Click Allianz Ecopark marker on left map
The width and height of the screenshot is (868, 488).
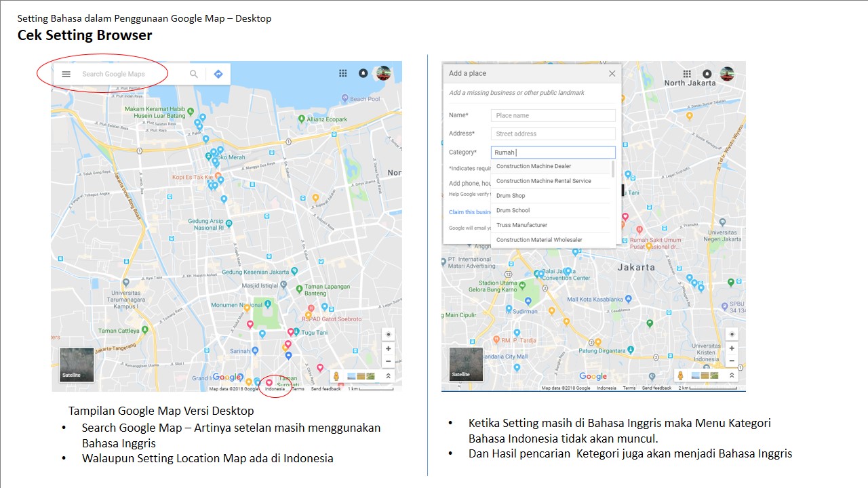click(x=302, y=119)
